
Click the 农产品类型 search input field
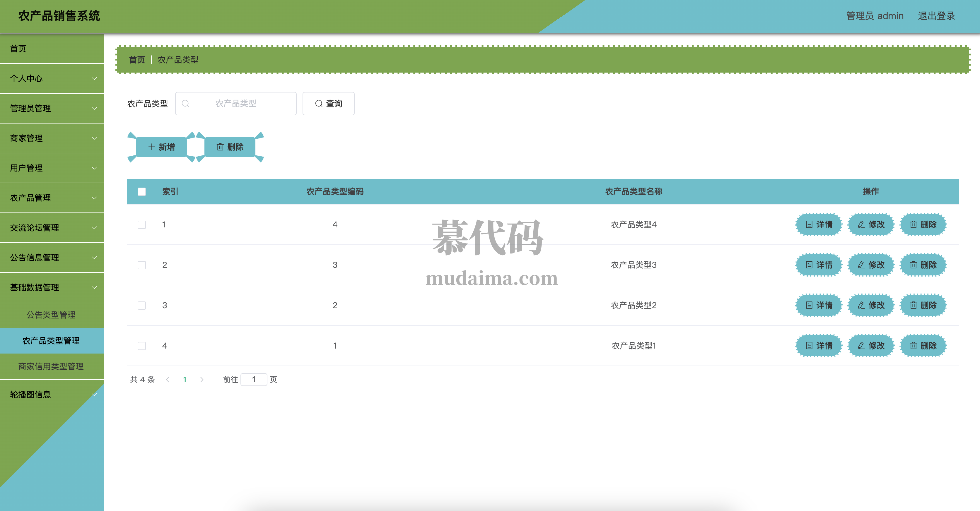pos(236,103)
